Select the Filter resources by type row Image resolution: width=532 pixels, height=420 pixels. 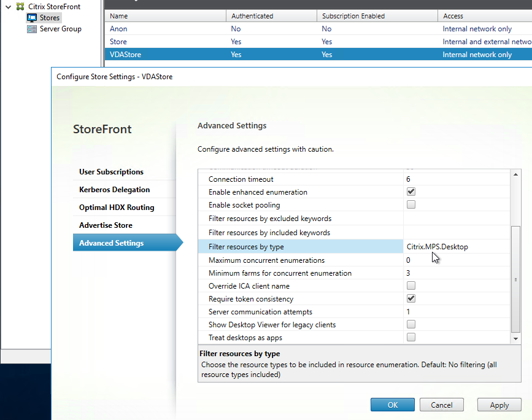point(354,247)
